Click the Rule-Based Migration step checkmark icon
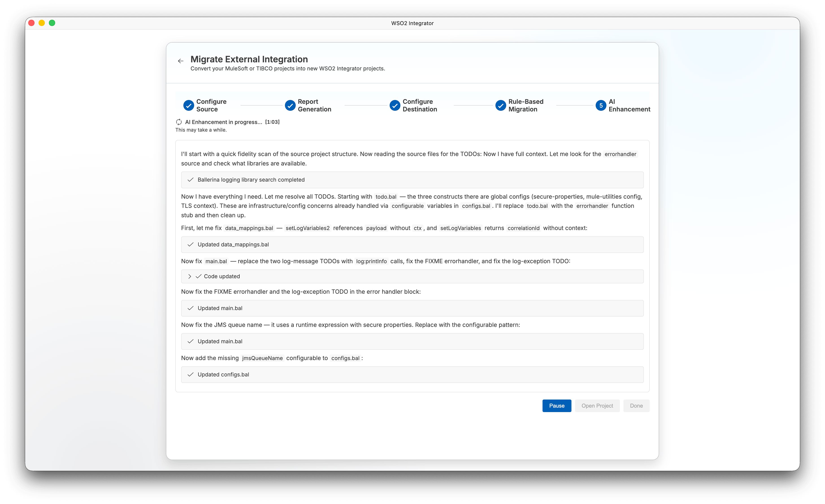 click(x=501, y=106)
